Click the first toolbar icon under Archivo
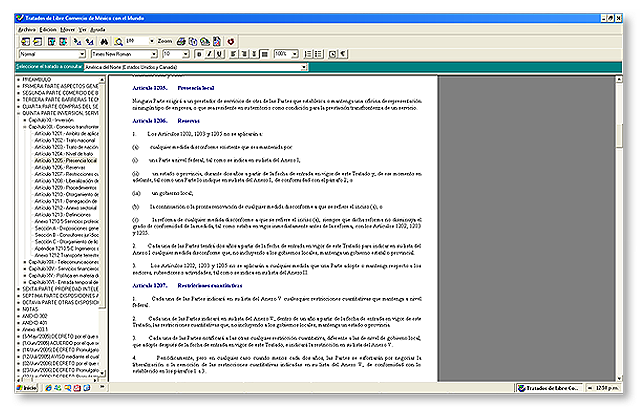Image resolution: width=640 pixels, height=413 pixels. pos(25,42)
